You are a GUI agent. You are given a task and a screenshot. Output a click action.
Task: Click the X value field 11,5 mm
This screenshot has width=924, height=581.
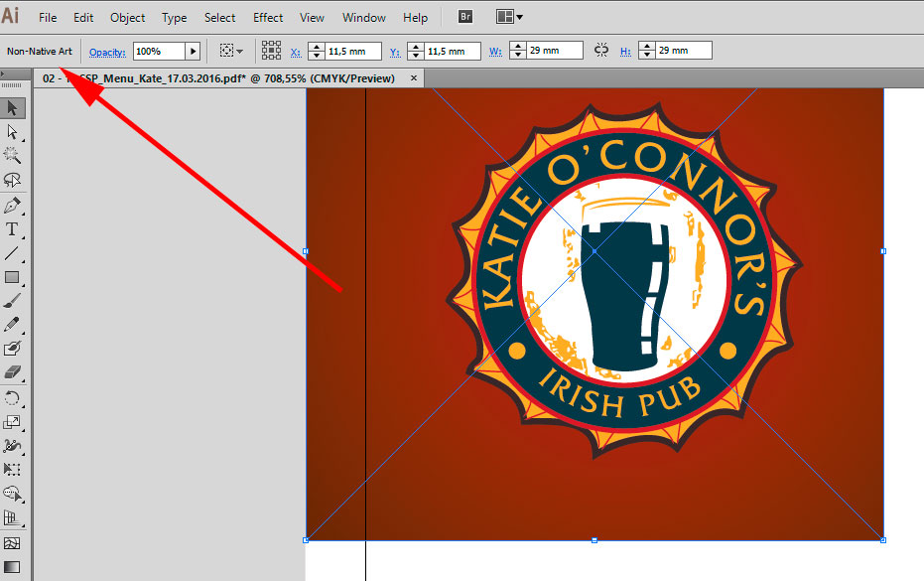pyautogui.click(x=353, y=52)
